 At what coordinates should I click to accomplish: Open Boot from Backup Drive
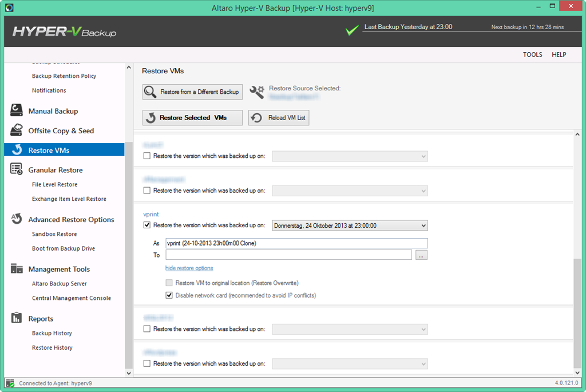[x=64, y=248]
